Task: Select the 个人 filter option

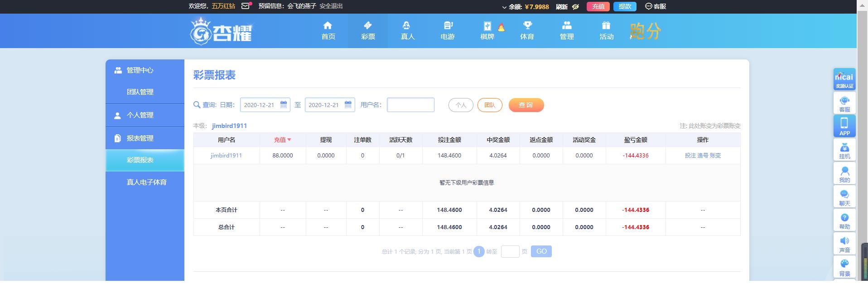Action: coord(461,105)
